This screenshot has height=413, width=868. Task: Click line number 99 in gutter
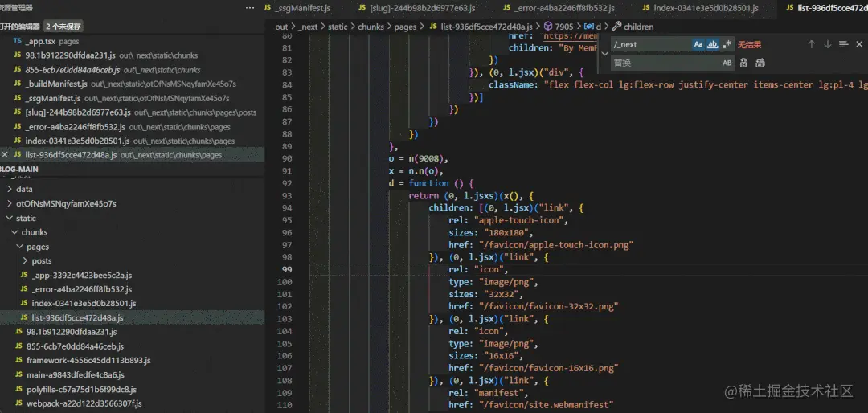coord(286,270)
